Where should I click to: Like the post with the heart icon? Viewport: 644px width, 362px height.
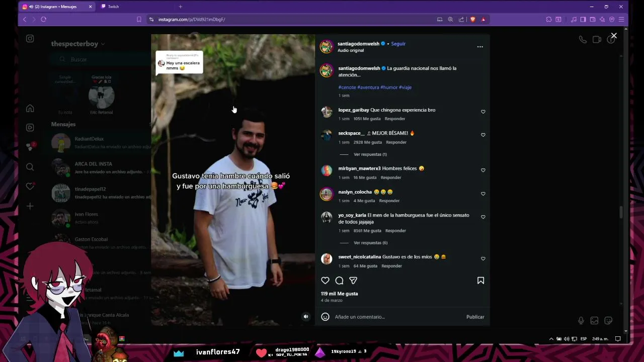pyautogui.click(x=325, y=281)
